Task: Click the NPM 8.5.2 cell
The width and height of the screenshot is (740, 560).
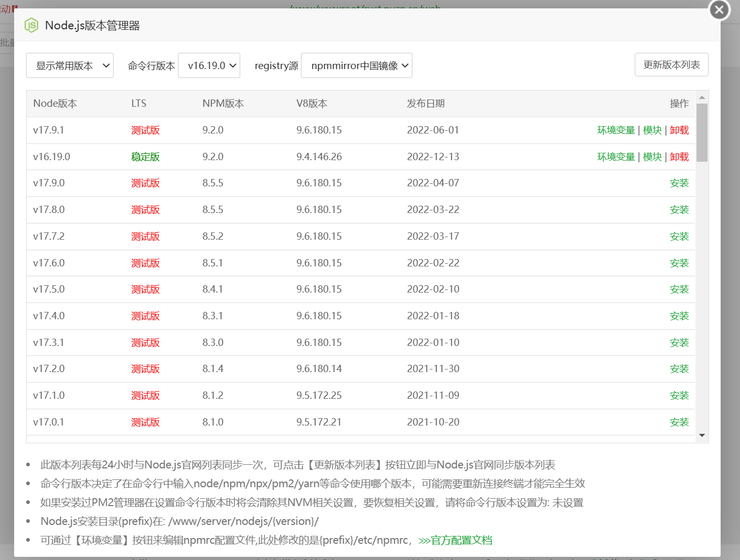Action: click(213, 237)
